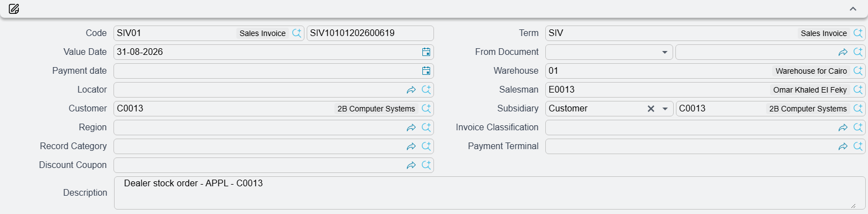The width and height of the screenshot is (868, 214).
Task: Click the Code field containing SIV01
Action: tap(209, 33)
